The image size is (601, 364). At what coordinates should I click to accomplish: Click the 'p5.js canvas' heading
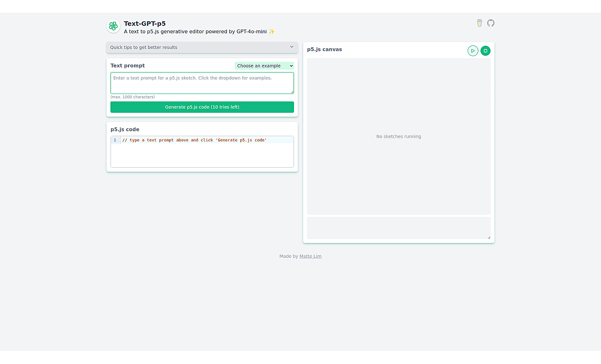click(325, 49)
